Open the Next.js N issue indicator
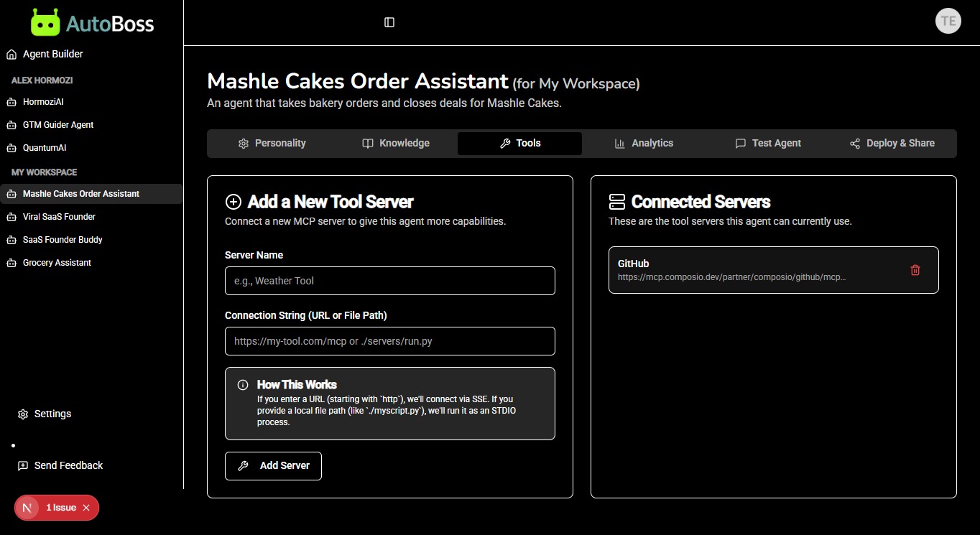This screenshot has width=980, height=535. pyautogui.click(x=27, y=508)
